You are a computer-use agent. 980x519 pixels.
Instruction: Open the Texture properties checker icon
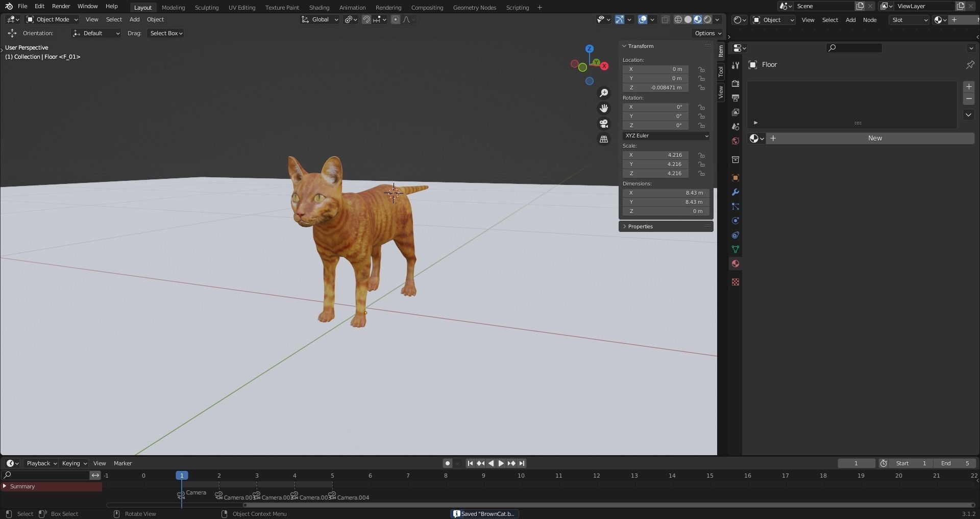point(736,282)
